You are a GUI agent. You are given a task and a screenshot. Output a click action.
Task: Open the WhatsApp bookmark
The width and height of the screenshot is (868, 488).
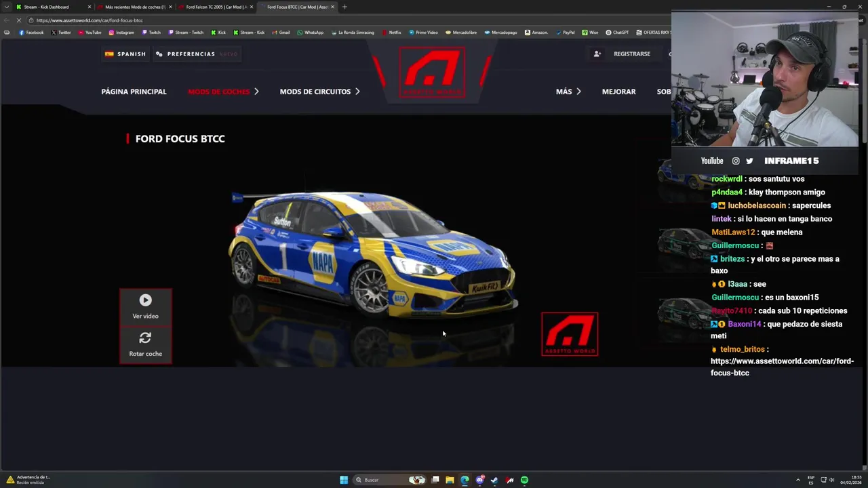click(x=311, y=32)
